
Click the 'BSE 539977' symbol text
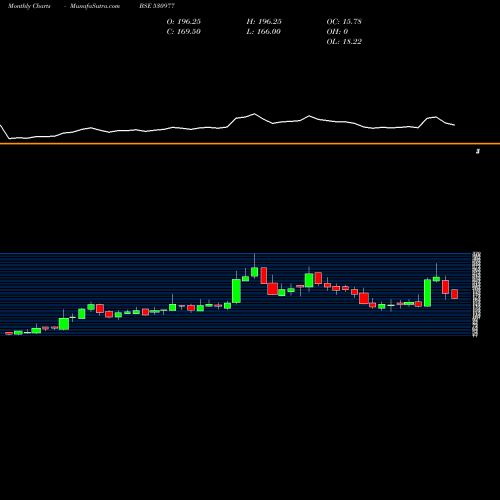[157, 6]
